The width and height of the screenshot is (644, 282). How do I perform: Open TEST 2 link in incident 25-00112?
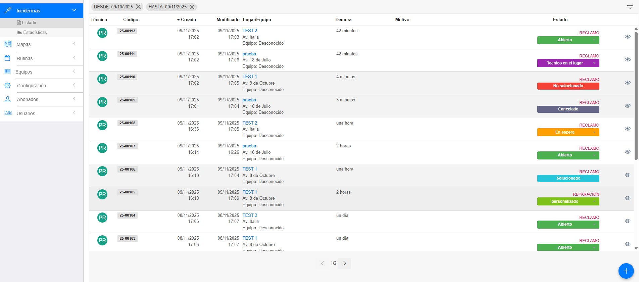[x=250, y=31]
